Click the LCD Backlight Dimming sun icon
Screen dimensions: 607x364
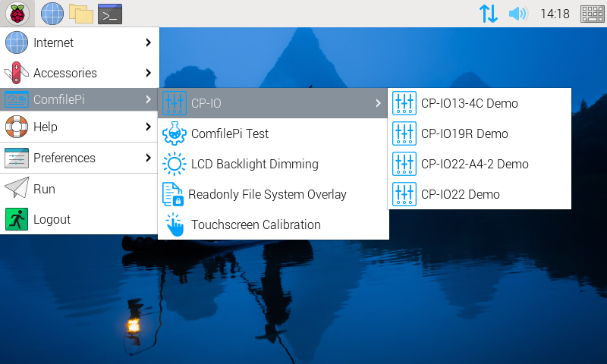point(175,164)
